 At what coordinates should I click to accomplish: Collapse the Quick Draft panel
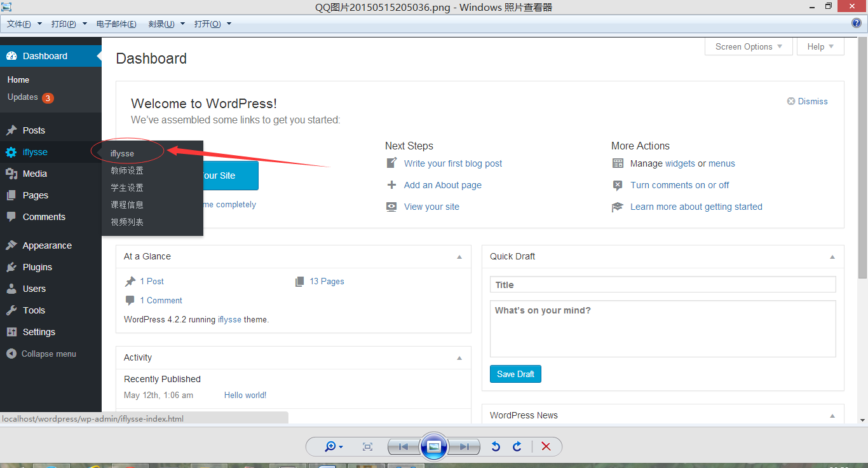pos(832,257)
